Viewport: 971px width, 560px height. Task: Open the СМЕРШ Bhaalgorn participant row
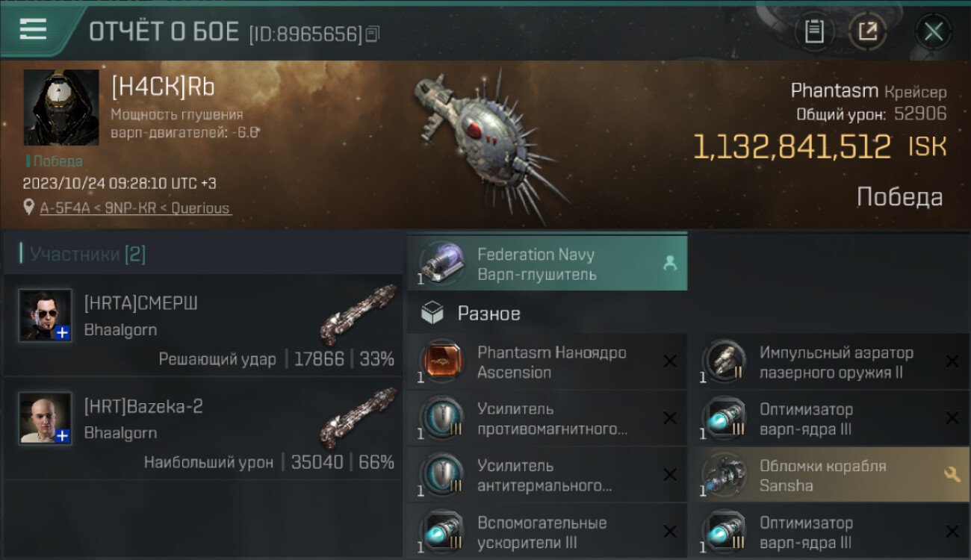tap(202, 326)
